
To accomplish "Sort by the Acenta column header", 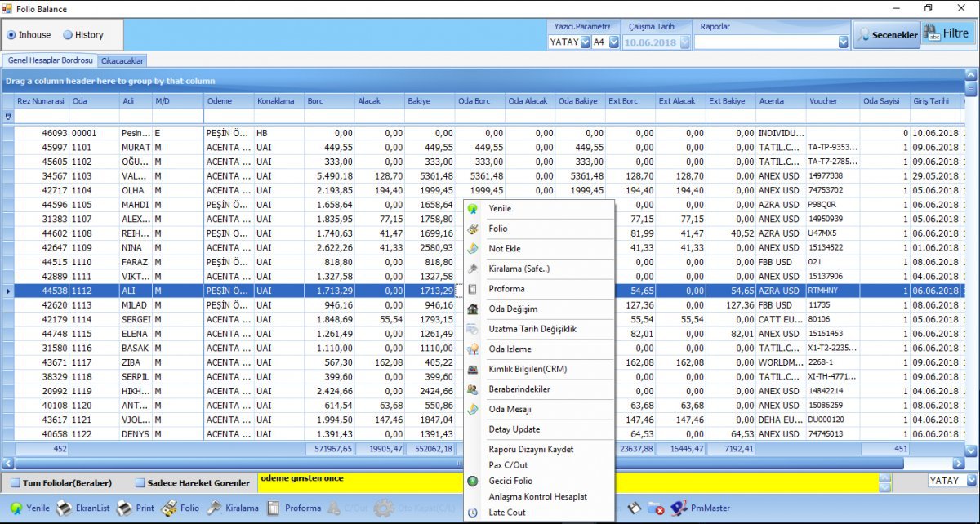I will coord(782,101).
